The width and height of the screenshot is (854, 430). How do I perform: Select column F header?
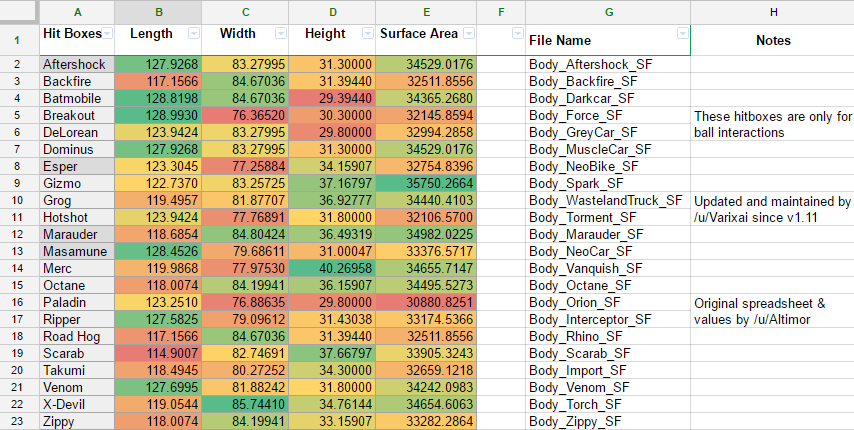(501, 12)
